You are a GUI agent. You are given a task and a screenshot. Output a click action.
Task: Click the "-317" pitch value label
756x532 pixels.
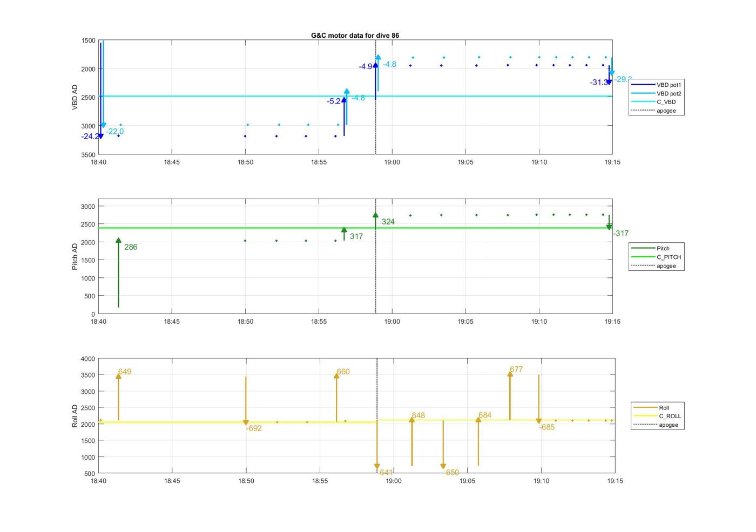pyautogui.click(x=621, y=234)
